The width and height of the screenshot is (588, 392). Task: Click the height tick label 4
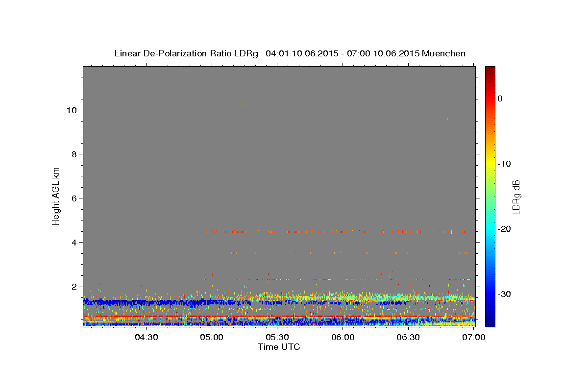pos(74,243)
